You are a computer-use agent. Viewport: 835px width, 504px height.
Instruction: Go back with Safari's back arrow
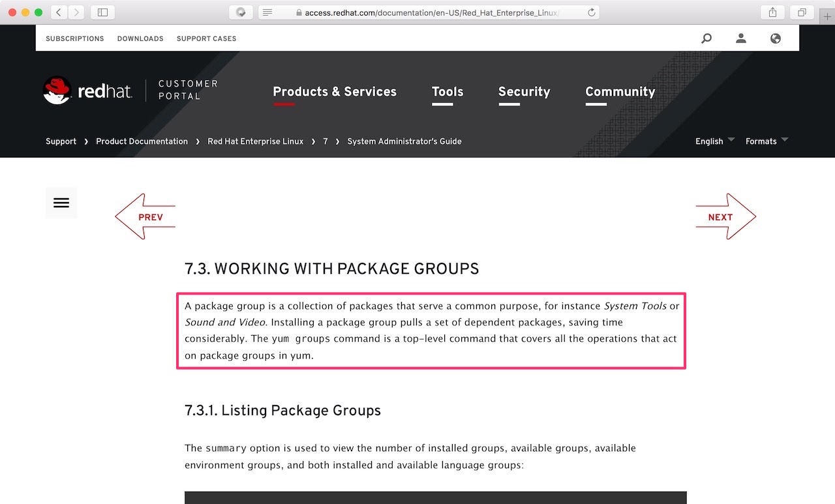59,12
